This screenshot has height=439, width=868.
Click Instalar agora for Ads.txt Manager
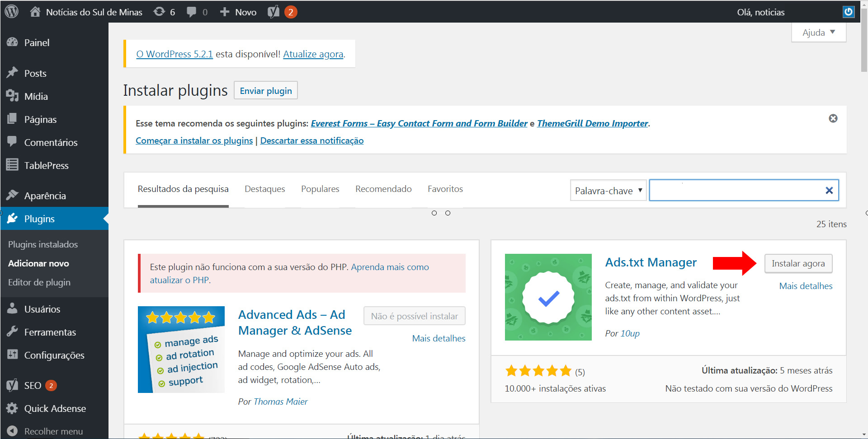coord(798,263)
